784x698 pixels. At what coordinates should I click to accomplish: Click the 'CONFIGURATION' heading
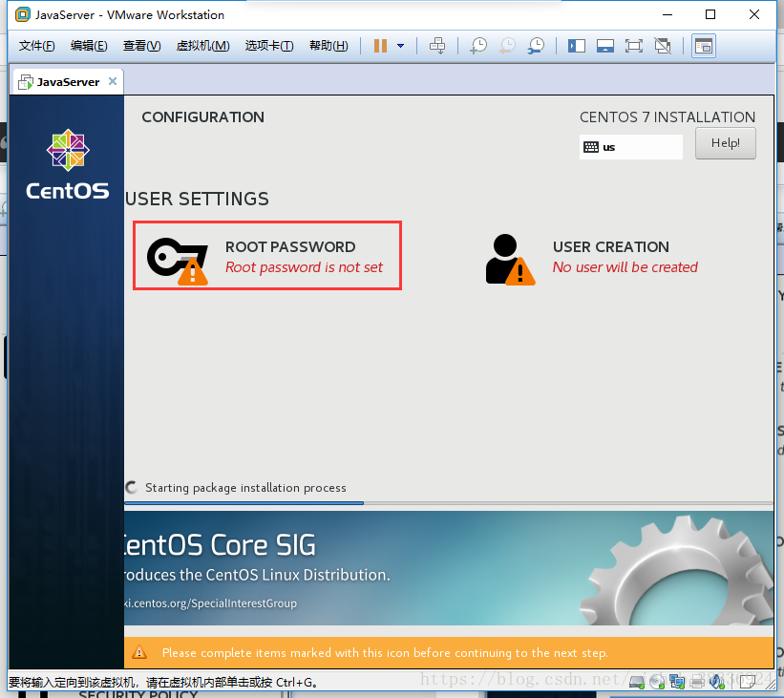(x=203, y=117)
